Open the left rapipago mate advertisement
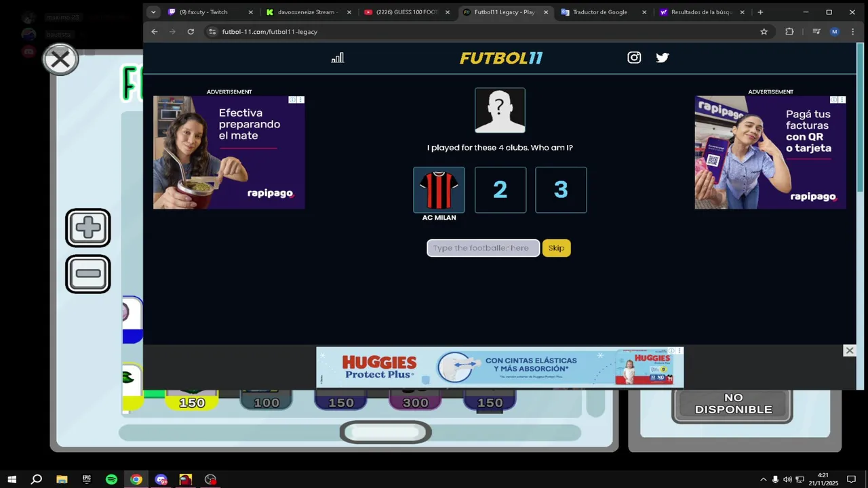Image resolution: width=868 pixels, height=488 pixels. [x=229, y=152]
